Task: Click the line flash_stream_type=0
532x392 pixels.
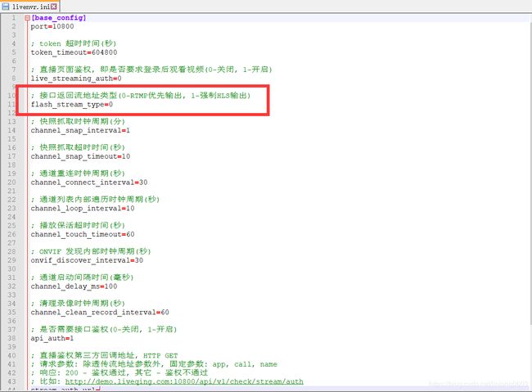Action: coord(72,104)
